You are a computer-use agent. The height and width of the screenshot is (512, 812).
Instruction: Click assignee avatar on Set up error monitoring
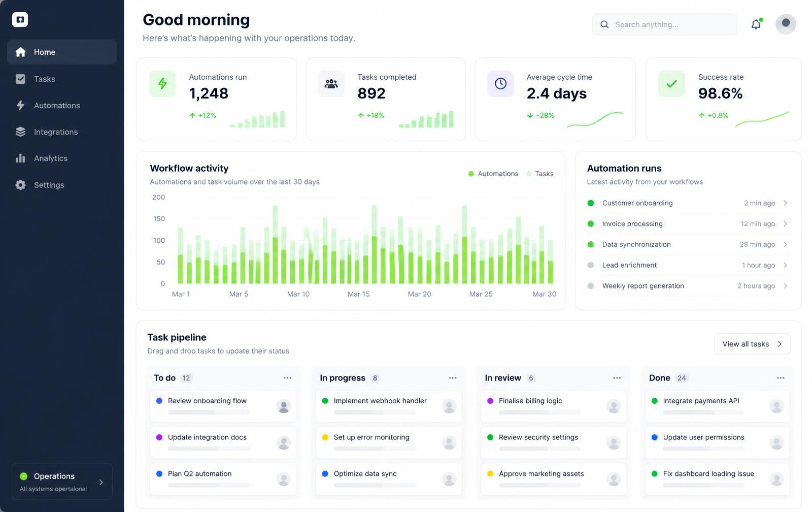click(x=449, y=443)
